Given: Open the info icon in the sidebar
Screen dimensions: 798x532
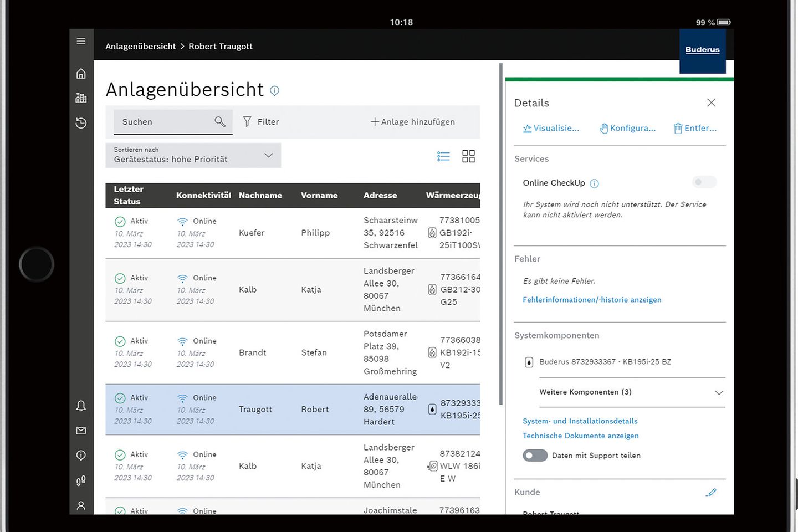Looking at the screenshot, I should 81,456.
